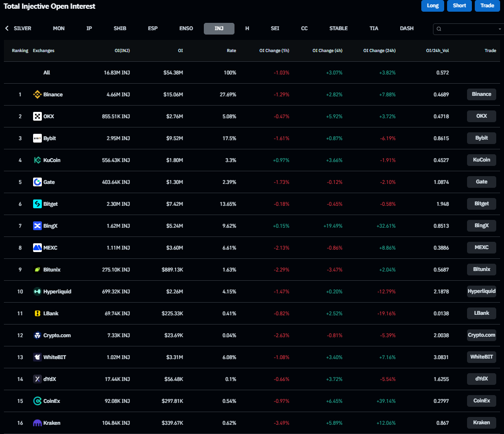Click the Gate exchange logo icon
The height and width of the screenshot is (434, 504).
[37, 182]
